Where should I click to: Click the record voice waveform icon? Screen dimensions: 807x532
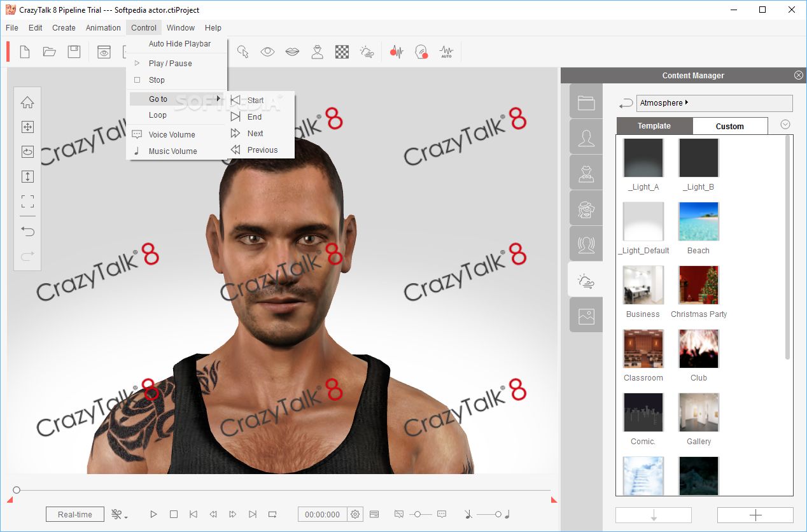coord(396,52)
